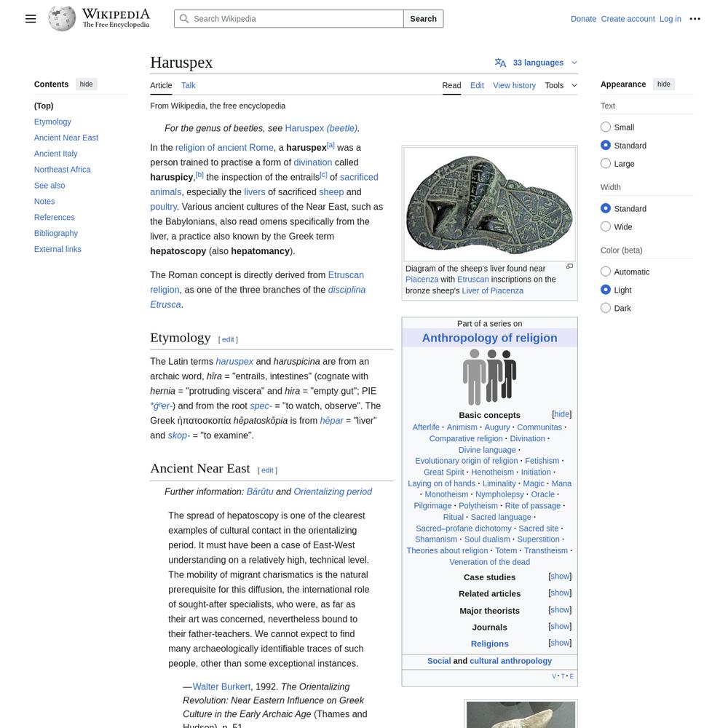Click the search magnifier icon

click(x=184, y=19)
